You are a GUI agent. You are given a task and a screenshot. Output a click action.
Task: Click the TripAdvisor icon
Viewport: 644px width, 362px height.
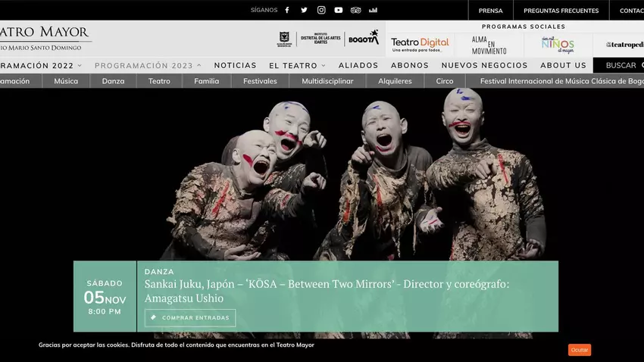pos(356,11)
